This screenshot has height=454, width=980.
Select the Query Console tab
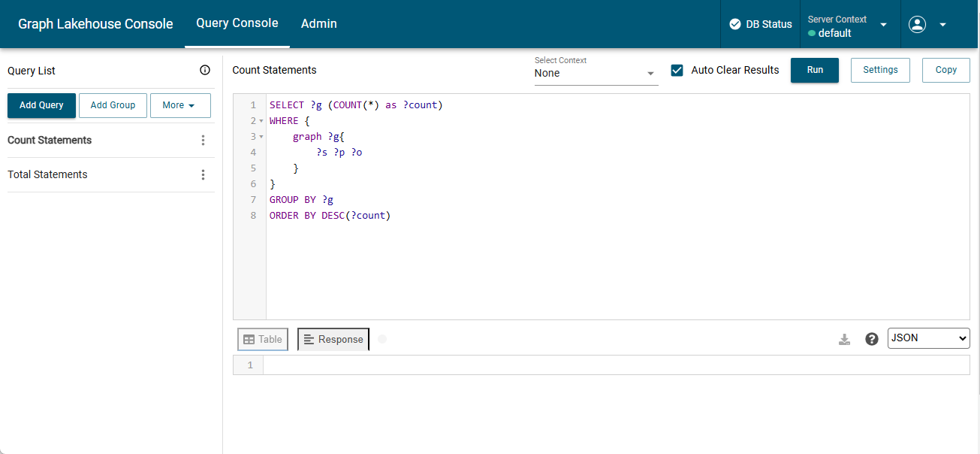(x=237, y=23)
